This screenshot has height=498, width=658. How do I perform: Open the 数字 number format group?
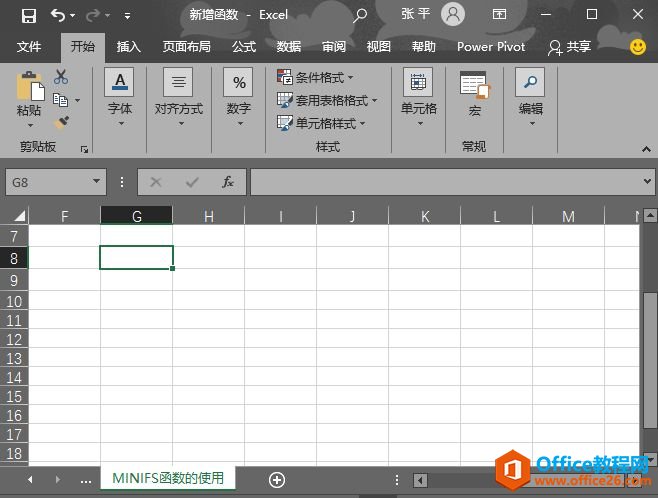(x=239, y=97)
